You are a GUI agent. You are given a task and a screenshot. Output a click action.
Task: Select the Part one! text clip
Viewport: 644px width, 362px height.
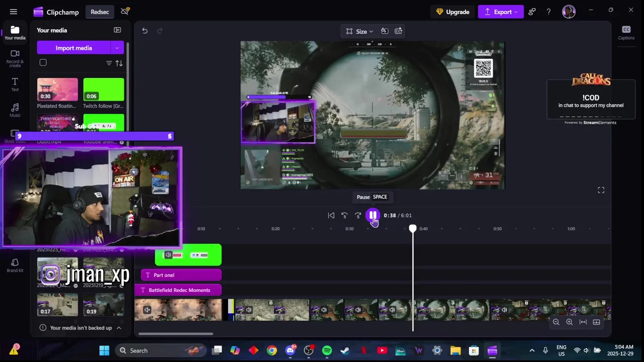click(181, 275)
